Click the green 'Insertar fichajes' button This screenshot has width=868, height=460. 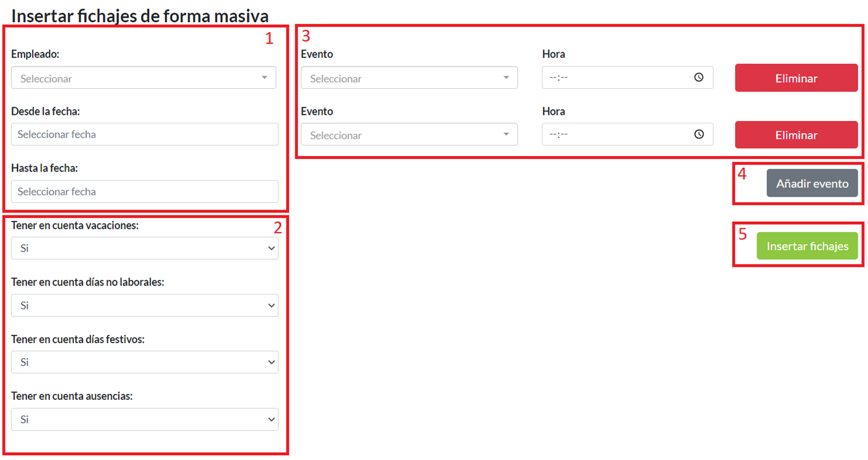point(807,246)
